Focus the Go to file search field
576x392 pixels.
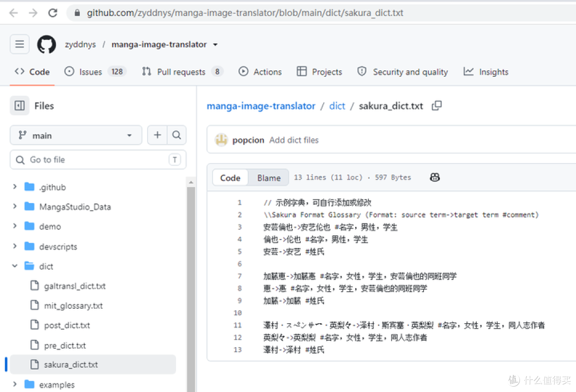[98, 160]
